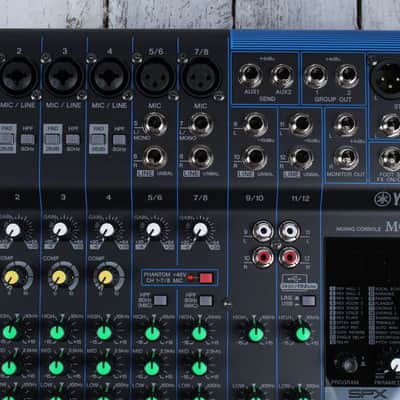Select the channel 7/8 XLR MIC input
Image resolution: width=400 pixels, height=400 pixels.
tap(201, 77)
